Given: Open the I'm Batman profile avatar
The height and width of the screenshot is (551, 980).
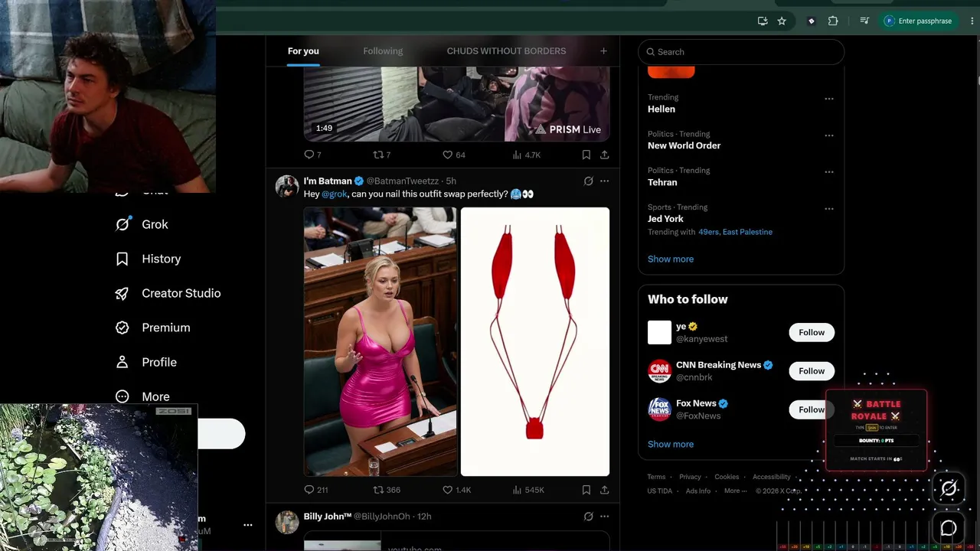Looking at the screenshot, I should [287, 187].
